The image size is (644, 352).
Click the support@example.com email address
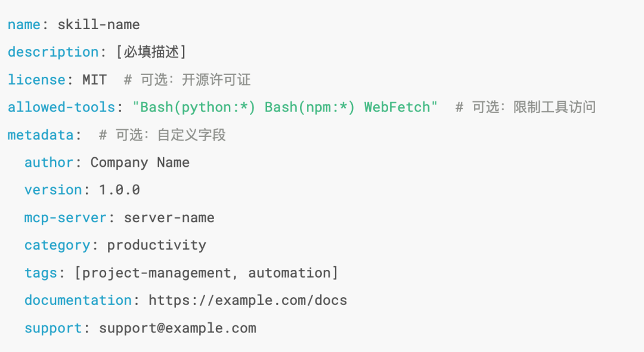(x=177, y=328)
